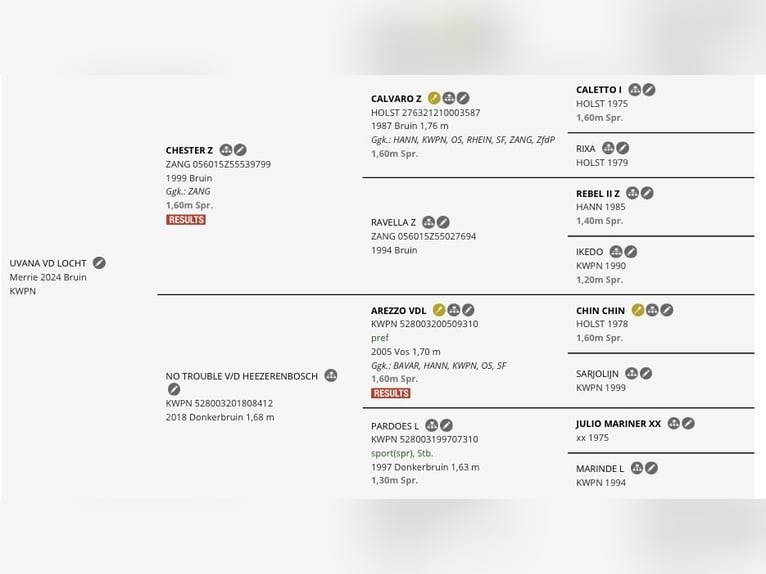This screenshot has height=574, width=766.
Task: Open the pedigree tree icon next to CHESTER Z
Action: pos(225,150)
